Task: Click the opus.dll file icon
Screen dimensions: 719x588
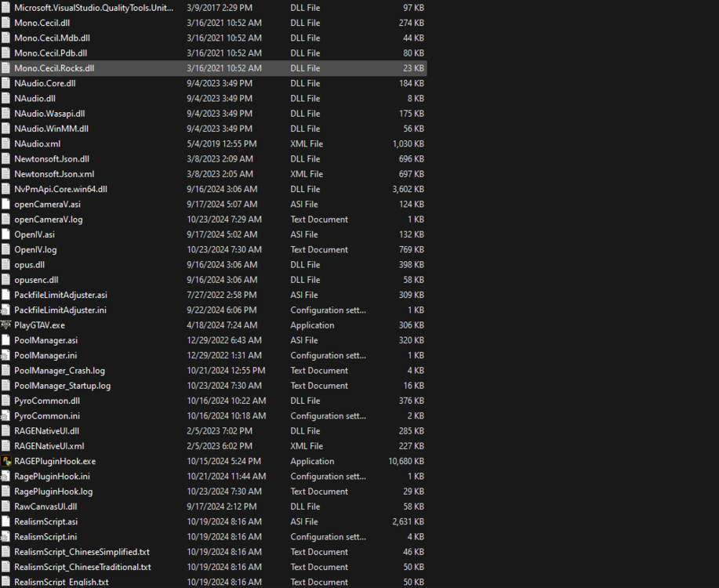Action: pos(6,264)
